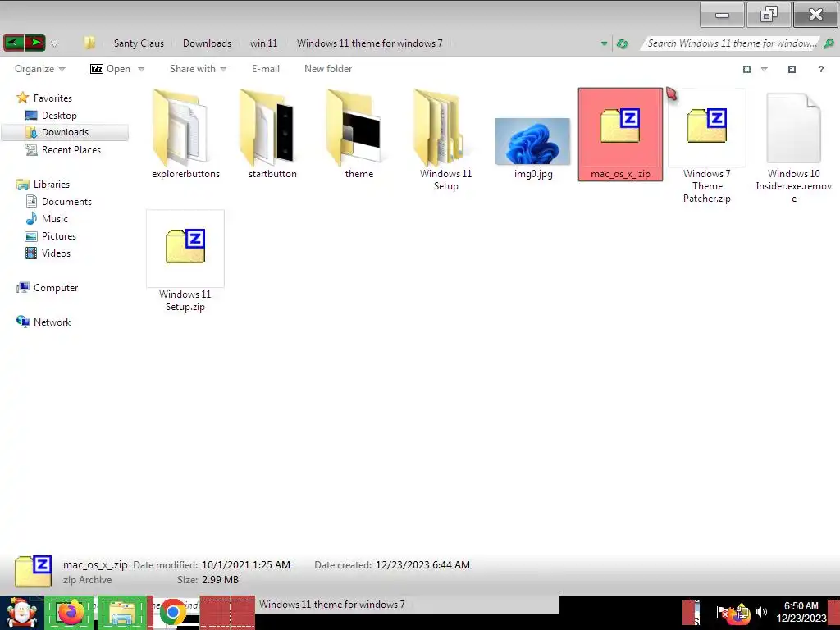The height and width of the screenshot is (630, 840).
Task: Click the Windows 11 theme for windows 7 breadcrumb
Action: [x=370, y=43]
